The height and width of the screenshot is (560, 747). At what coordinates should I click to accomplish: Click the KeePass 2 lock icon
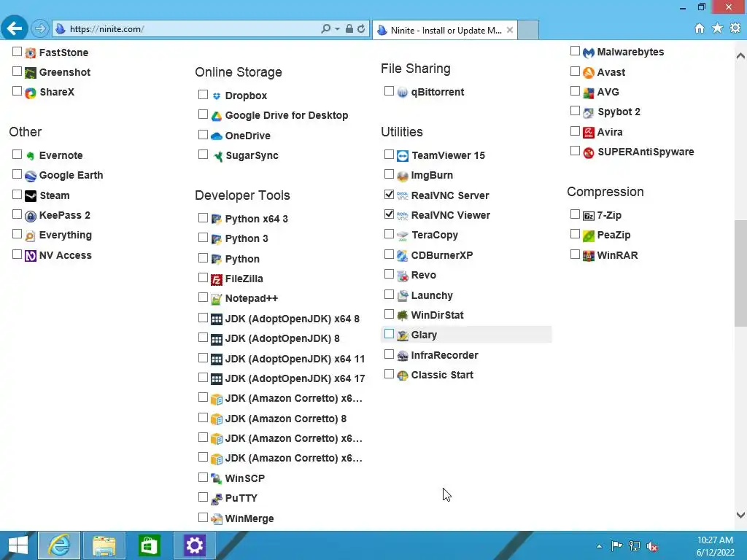[31, 216]
